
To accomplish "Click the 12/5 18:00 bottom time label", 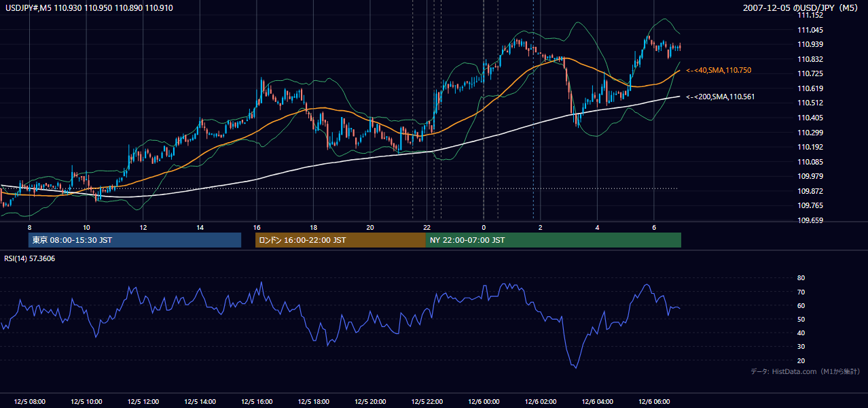I will [x=313, y=402].
